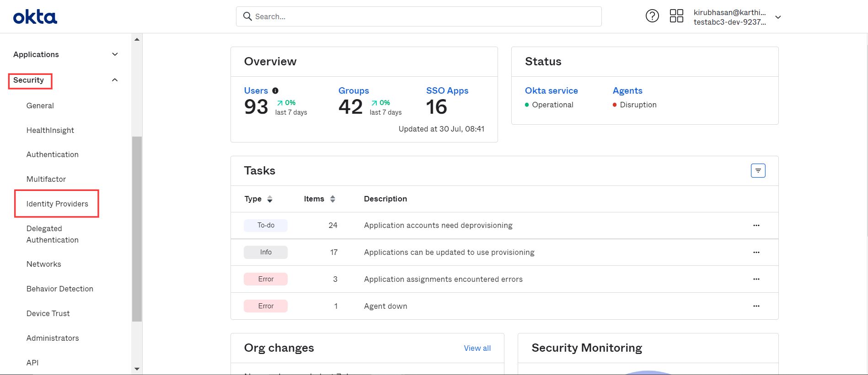
Task: Click the Tasks filter icon
Action: (758, 170)
